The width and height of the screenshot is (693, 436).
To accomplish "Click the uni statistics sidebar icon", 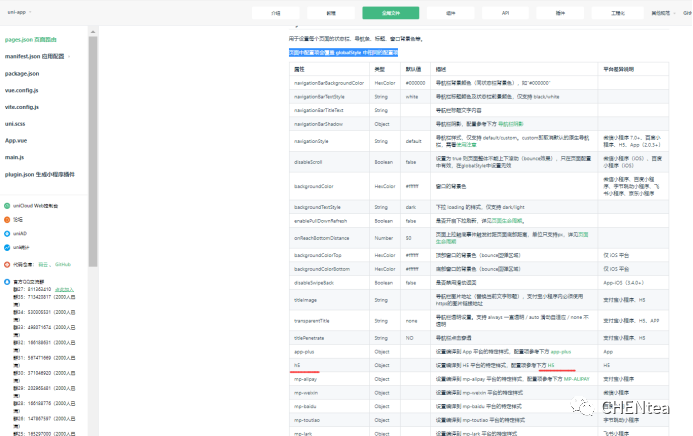I will click(7, 246).
